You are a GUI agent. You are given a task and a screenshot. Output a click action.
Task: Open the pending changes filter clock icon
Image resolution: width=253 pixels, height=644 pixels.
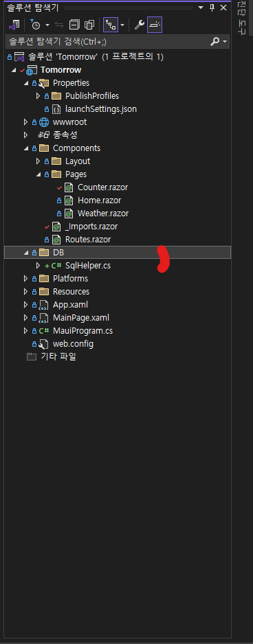35,25
